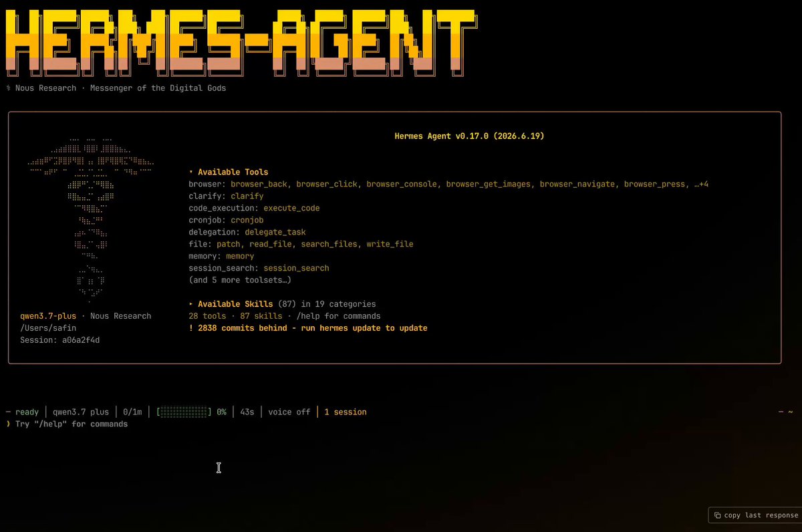
Task: Click the 'execute_code' tool name
Action: (291, 209)
